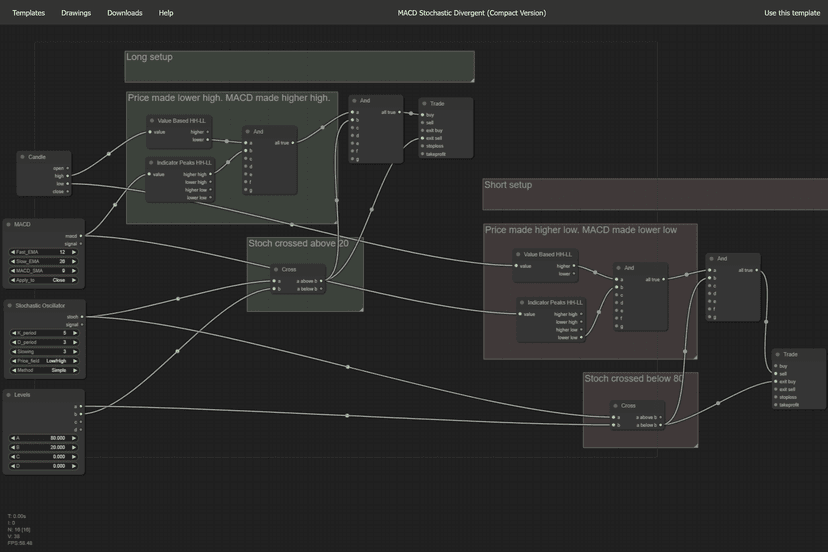This screenshot has width=828, height=552.
Task: Click title dot of Trade node beside Short setup
Action: pos(777,354)
